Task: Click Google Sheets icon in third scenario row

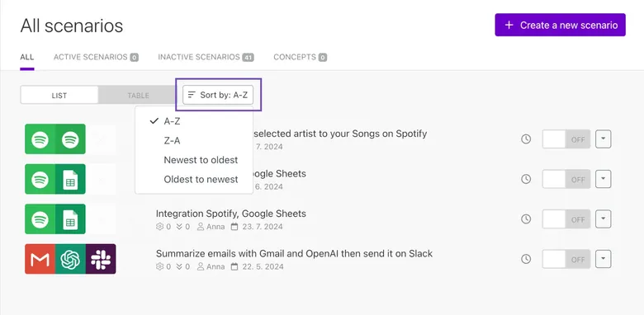Action: click(x=70, y=219)
